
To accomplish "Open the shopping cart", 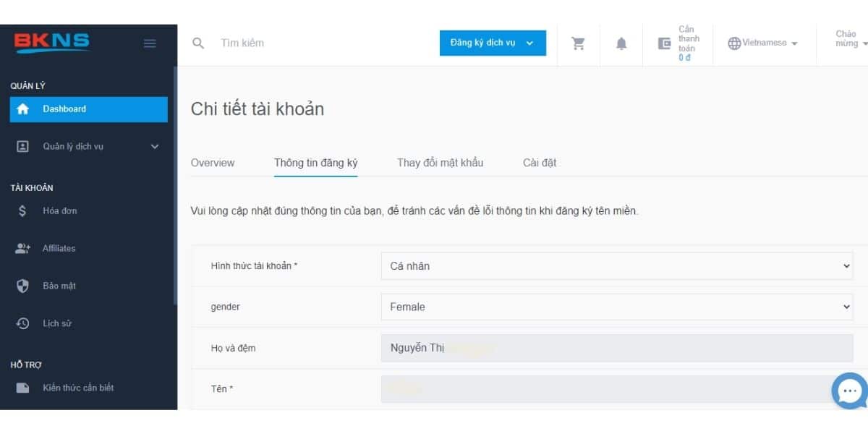I will 579,43.
